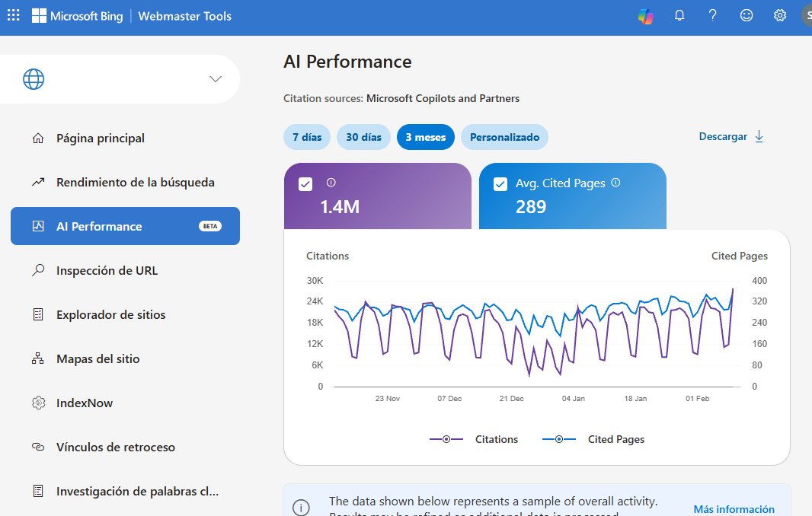Click the globe site icon
This screenshot has width=812, height=516.
(x=34, y=79)
